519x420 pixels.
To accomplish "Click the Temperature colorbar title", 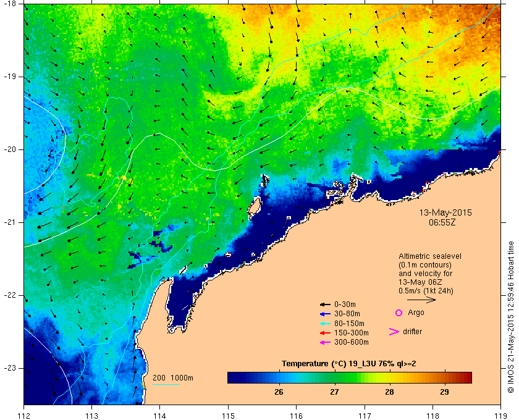I will [349, 364].
